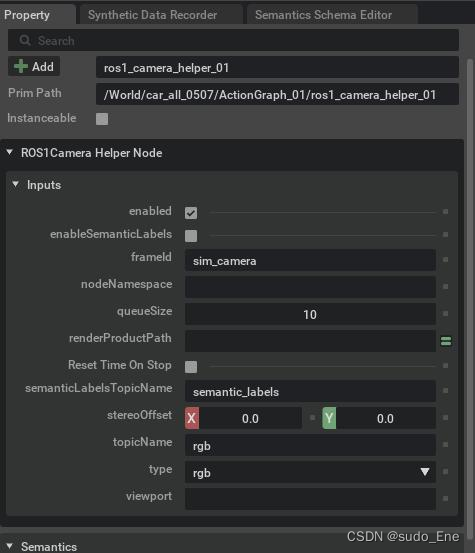This screenshot has height=553, width=475.
Task: Click the stereoOffset Y value field
Action: tap(386, 418)
